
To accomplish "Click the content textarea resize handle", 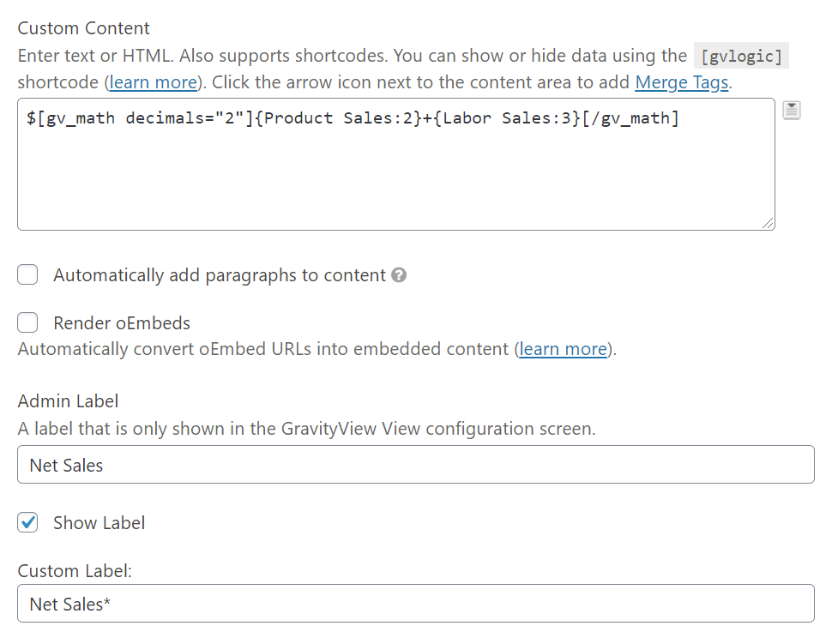I will (768, 223).
